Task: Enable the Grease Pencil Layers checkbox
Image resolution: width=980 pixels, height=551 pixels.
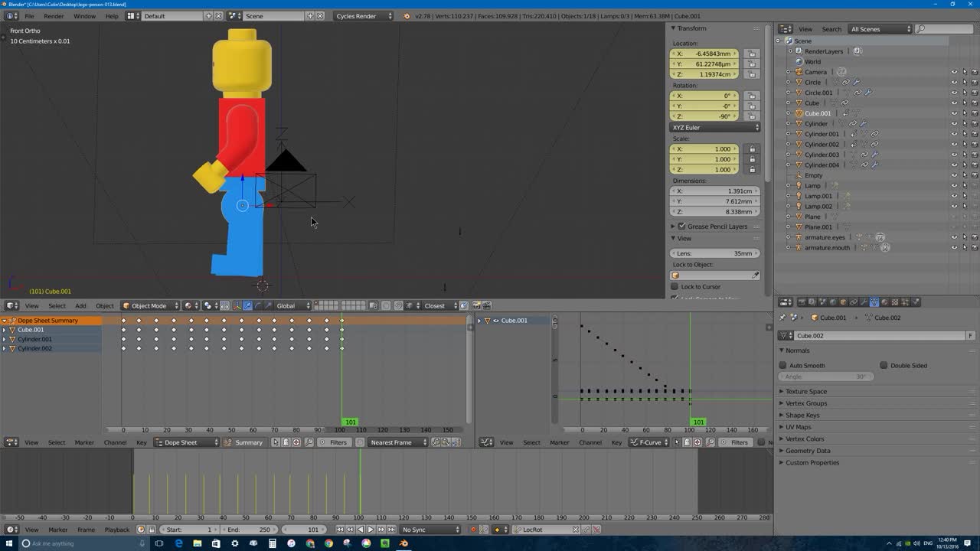Action: 681,227
